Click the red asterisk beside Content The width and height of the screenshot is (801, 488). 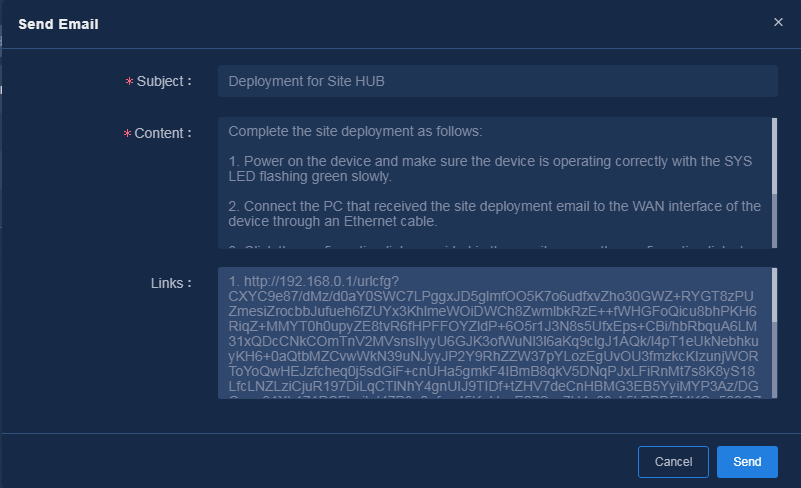[x=127, y=133]
